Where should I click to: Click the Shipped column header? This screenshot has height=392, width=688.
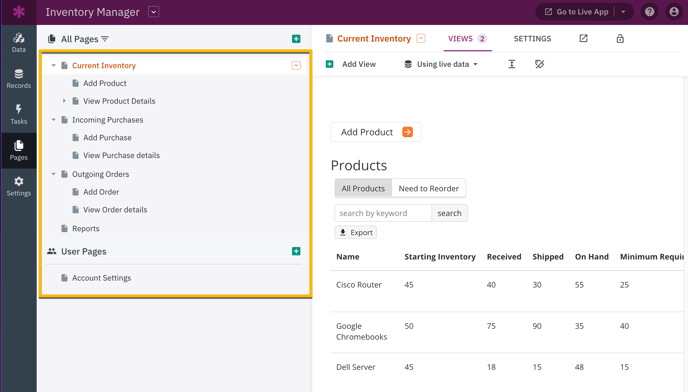(x=548, y=257)
